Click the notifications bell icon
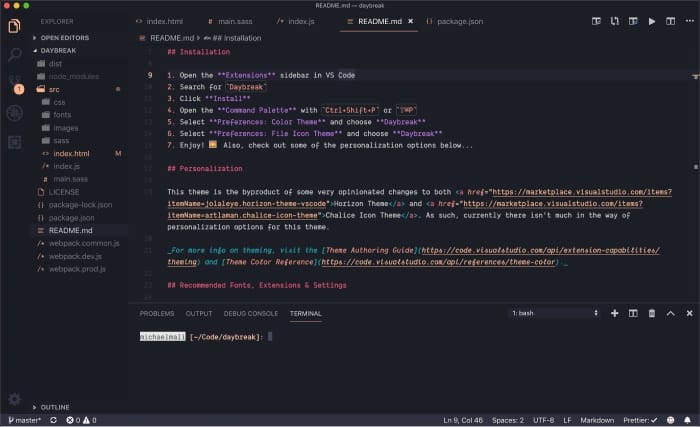Viewport: 700px width, 427px height. click(688, 420)
